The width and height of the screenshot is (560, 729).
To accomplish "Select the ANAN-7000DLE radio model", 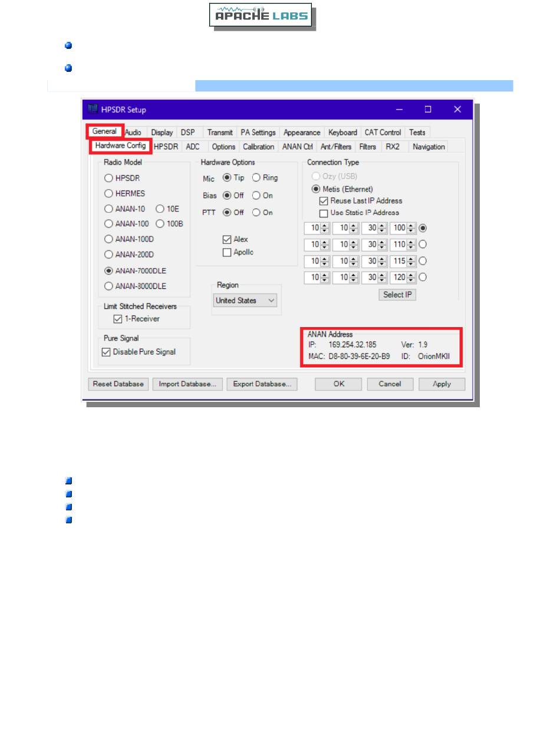I will point(135,271).
